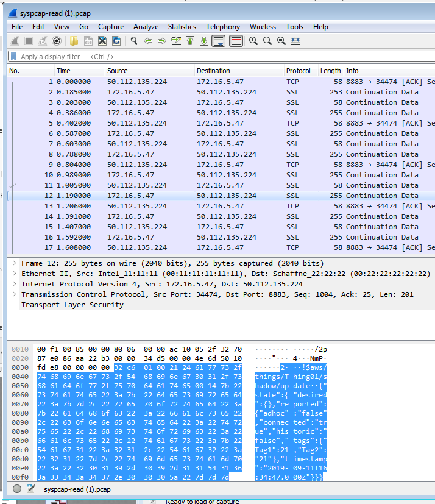This screenshot has height=504, width=435.
Task: Click the Stop capture square icon
Action: click(29, 41)
